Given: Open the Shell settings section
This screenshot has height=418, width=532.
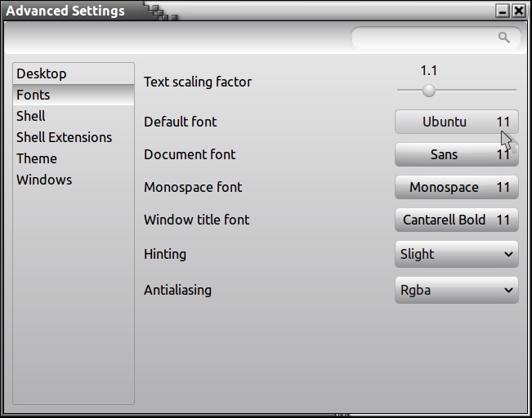Looking at the screenshot, I should click(x=31, y=116).
